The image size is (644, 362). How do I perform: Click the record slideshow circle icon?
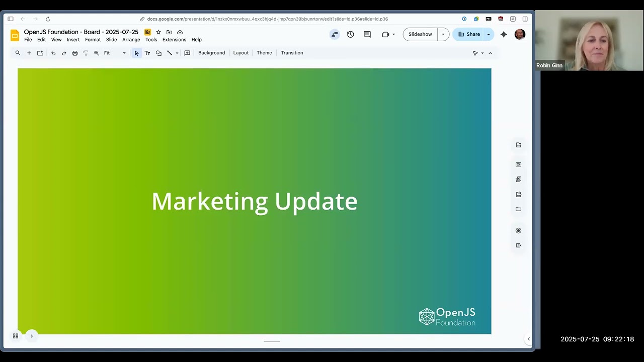tap(518, 230)
